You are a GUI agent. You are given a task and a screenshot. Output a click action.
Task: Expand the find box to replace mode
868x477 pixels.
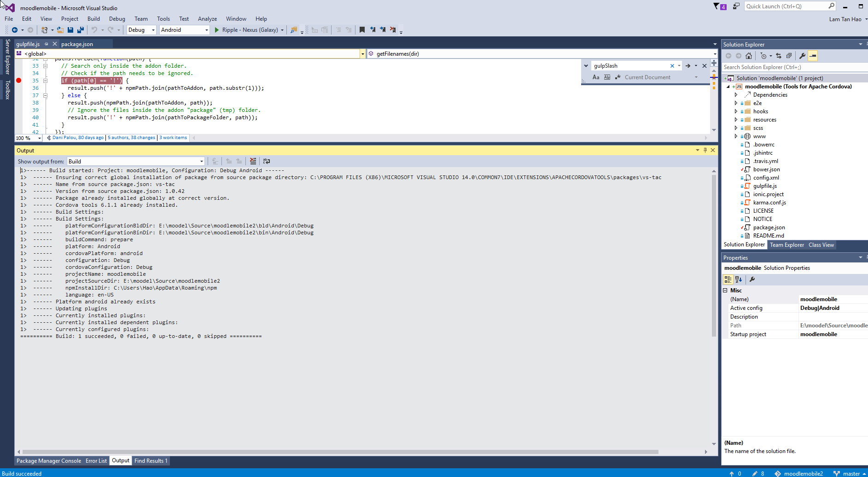tap(586, 66)
